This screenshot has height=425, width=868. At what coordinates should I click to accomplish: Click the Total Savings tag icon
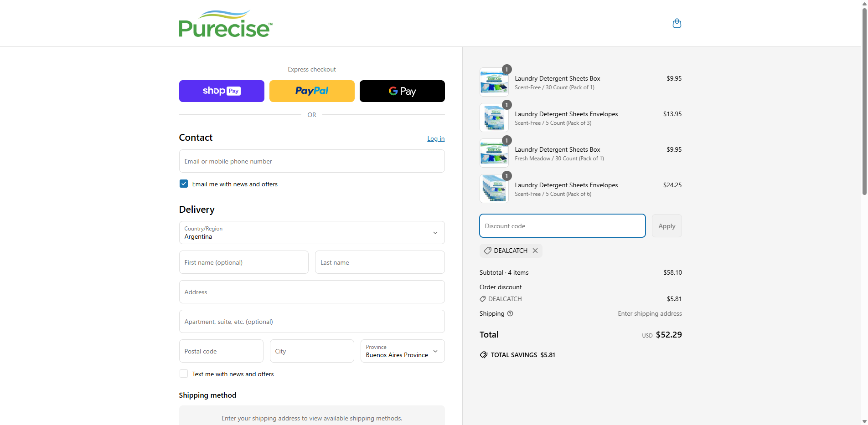484,355
